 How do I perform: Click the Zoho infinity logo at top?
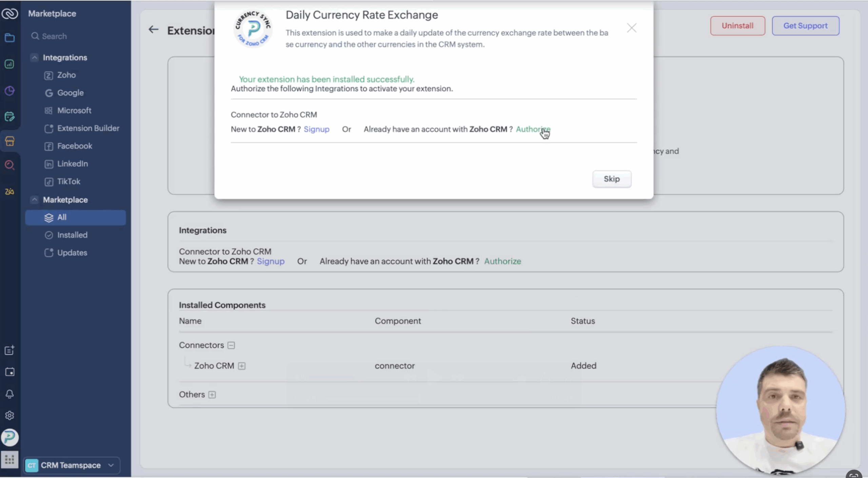pos(9,14)
